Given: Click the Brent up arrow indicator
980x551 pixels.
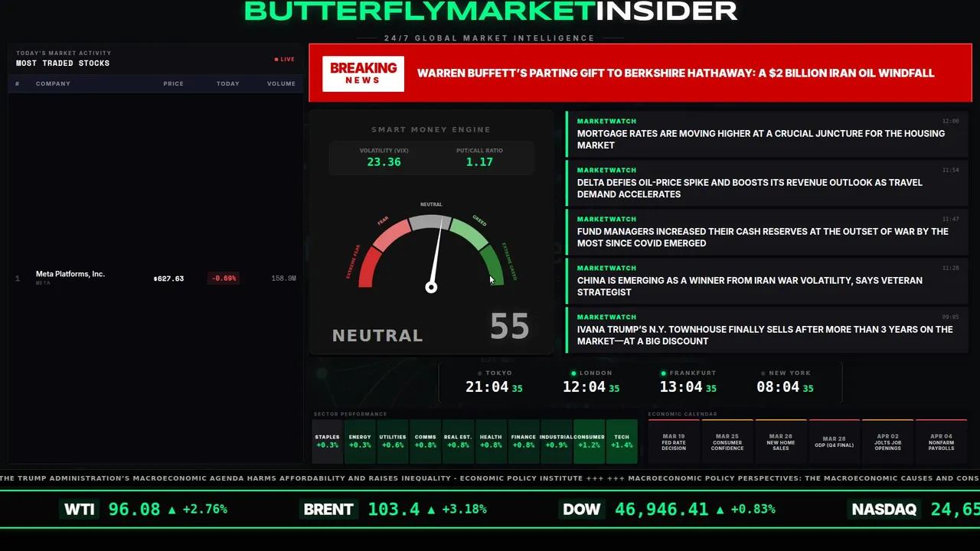Looking at the screenshot, I should coord(431,509).
